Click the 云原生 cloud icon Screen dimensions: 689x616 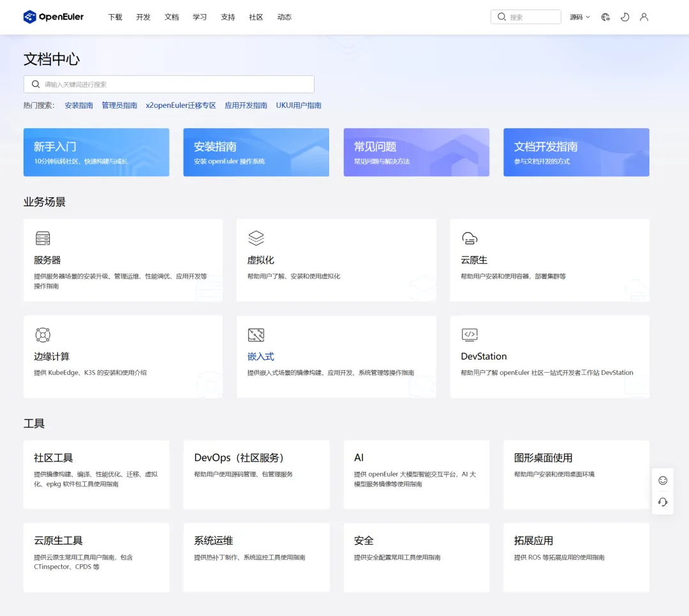[x=470, y=239]
